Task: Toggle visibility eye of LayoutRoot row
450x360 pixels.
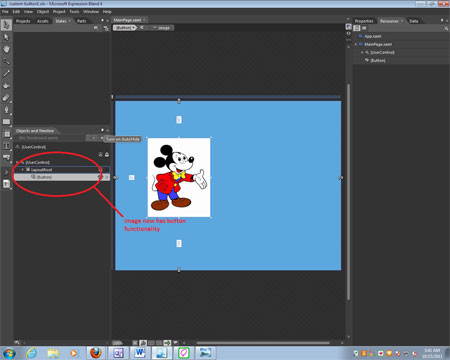Action: point(99,170)
